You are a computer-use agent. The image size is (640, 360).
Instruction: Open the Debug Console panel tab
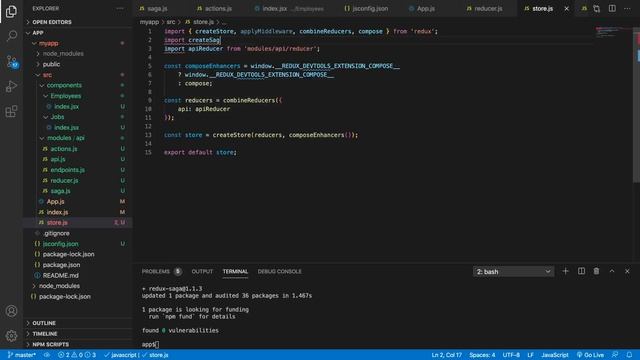pos(279,271)
